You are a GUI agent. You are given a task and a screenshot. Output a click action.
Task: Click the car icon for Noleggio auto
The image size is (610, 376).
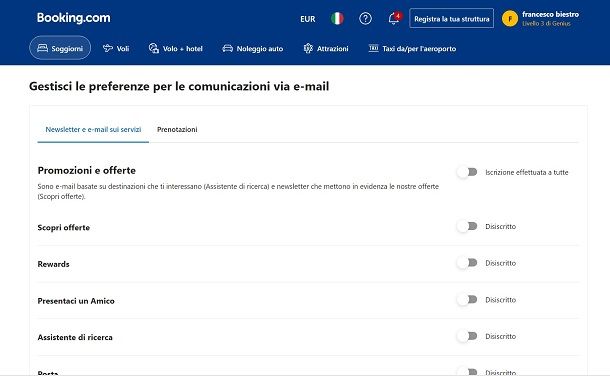tap(228, 48)
